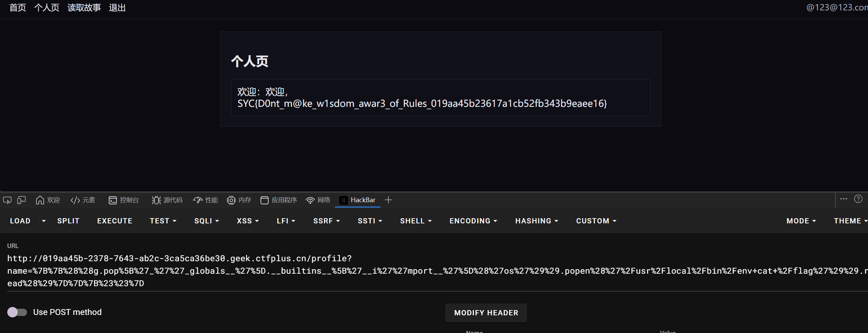The image size is (868, 333).
Task: Click the SPLIT button
Action: pos(69,221)
